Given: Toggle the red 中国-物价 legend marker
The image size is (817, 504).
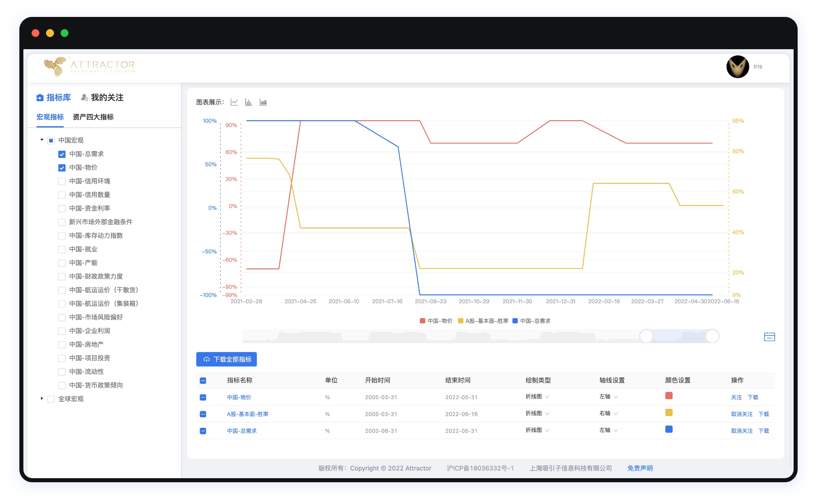Looking at the screenshot, I should click(x=422, y=321).
